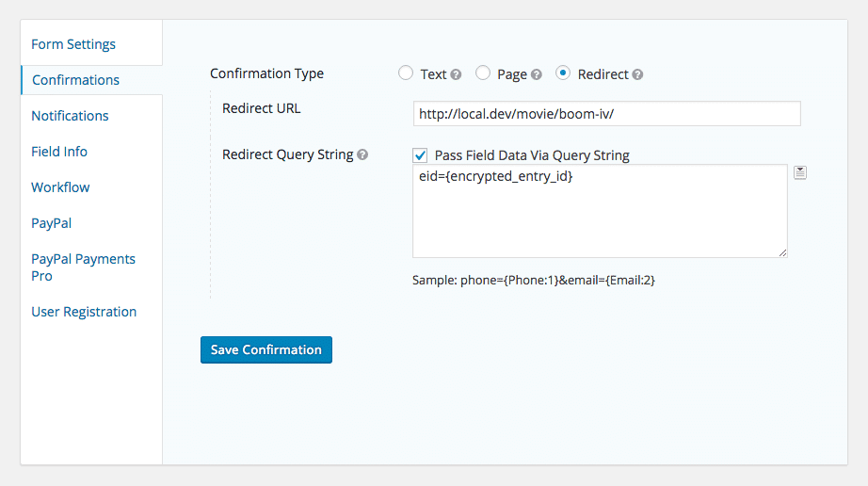Click the 'Redirect URL' label
This screenshot has height=486, width=868.
[262, 108]
